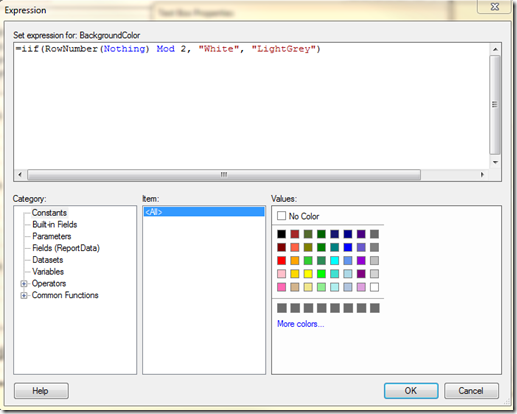Select the orange color swatch
The image size is (517, 414).
(x=295, y=260)
